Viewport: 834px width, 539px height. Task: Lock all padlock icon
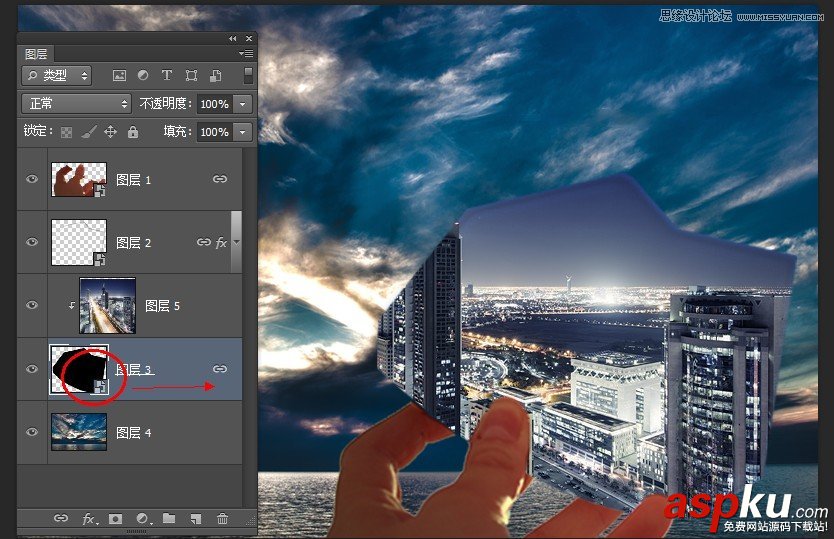point(133,131)
